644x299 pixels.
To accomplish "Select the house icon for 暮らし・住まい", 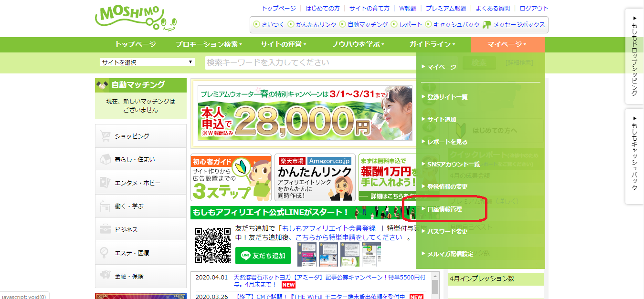I will 105,160.
